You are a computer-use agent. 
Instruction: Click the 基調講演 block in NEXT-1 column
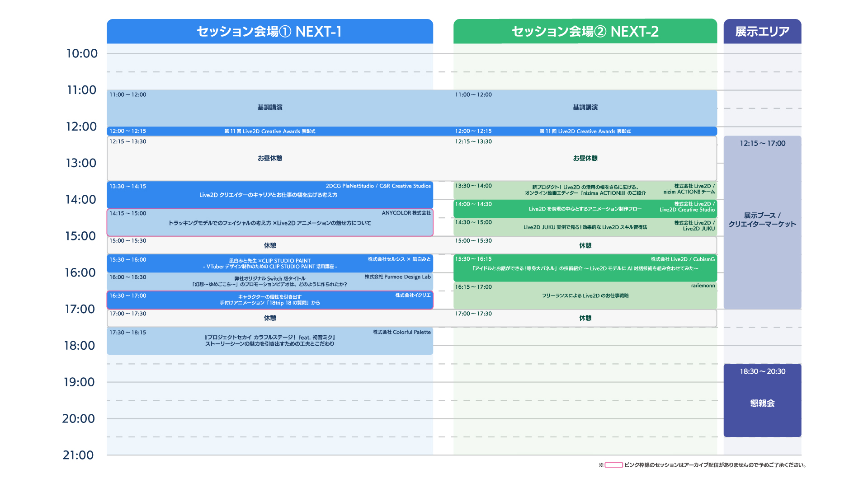[270, 108]
